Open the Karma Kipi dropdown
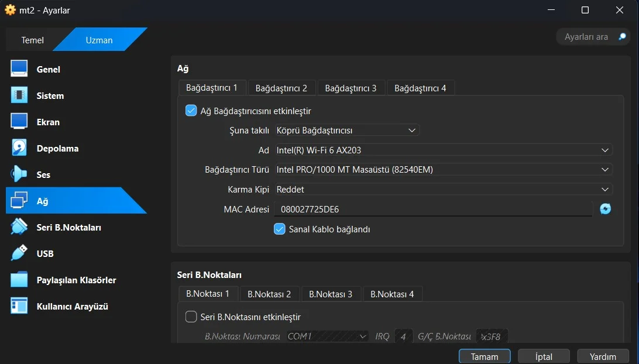 442,190
